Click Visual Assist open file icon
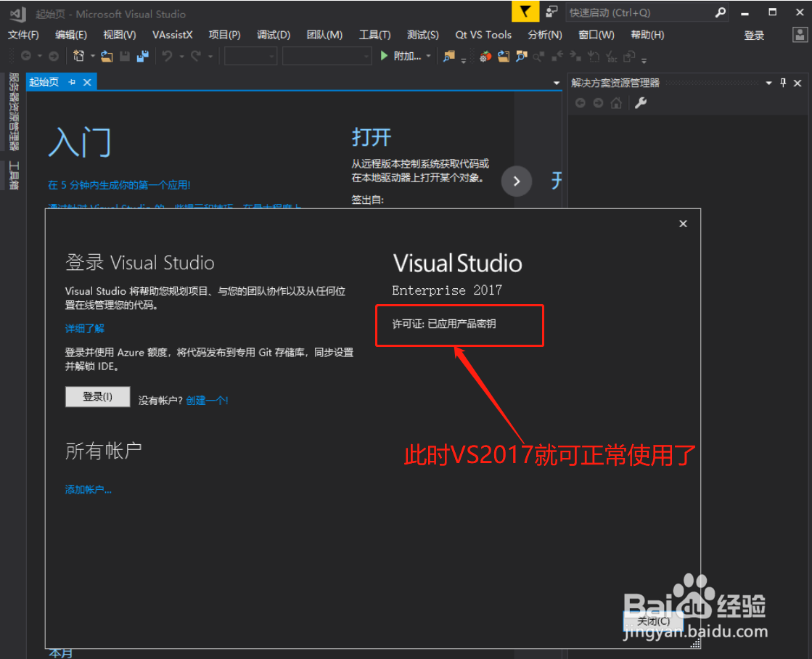 (504, 56)
